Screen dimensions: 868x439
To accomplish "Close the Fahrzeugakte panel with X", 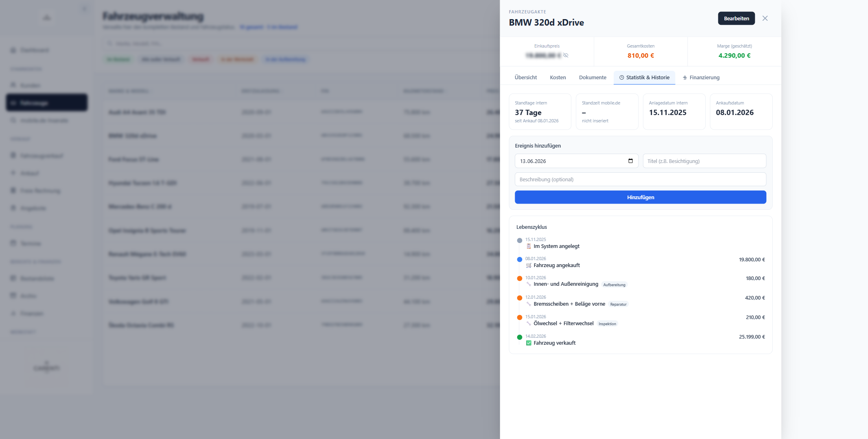I will point(765,18).
